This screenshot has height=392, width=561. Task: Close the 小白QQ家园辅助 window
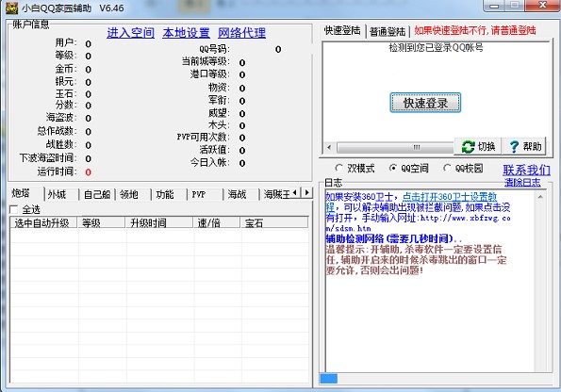pos(543,6)
